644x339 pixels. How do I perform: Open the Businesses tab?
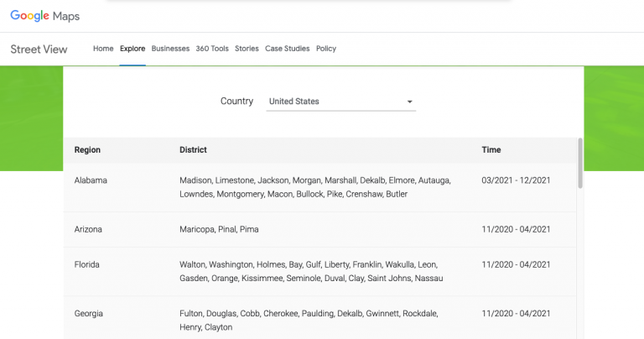(x=170, y=49)
